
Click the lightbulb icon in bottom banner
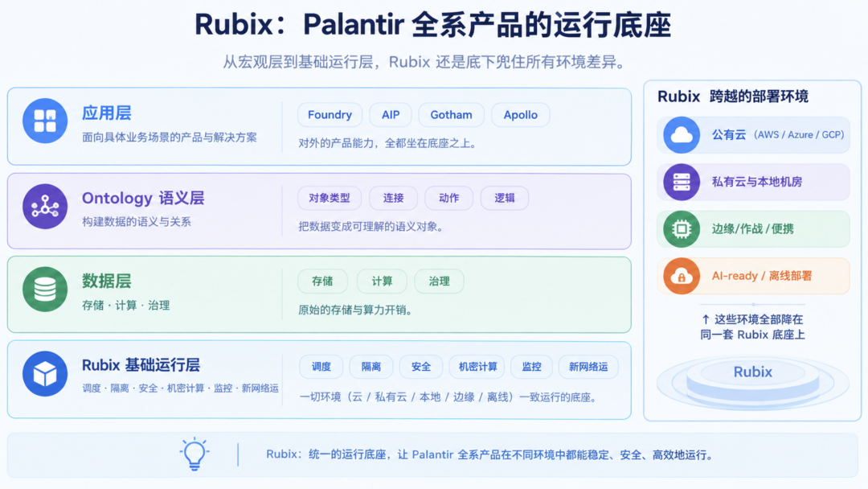coord(194,454)
